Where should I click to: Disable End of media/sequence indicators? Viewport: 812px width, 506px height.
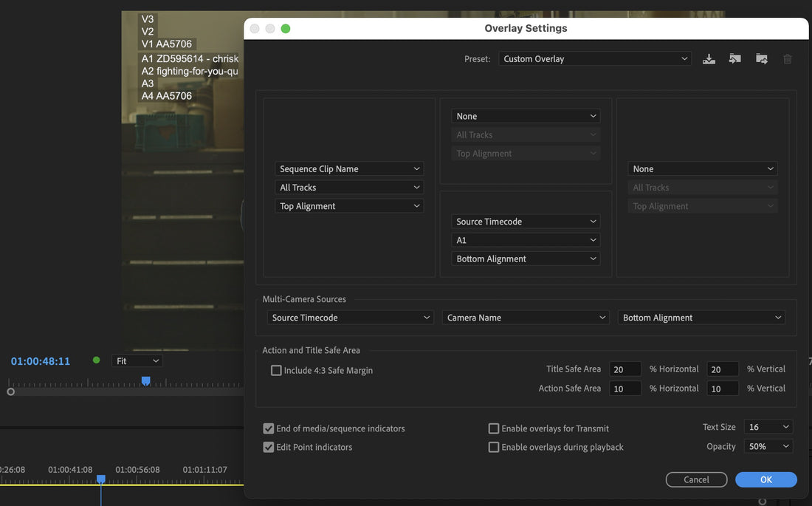[x=269, y=428]
